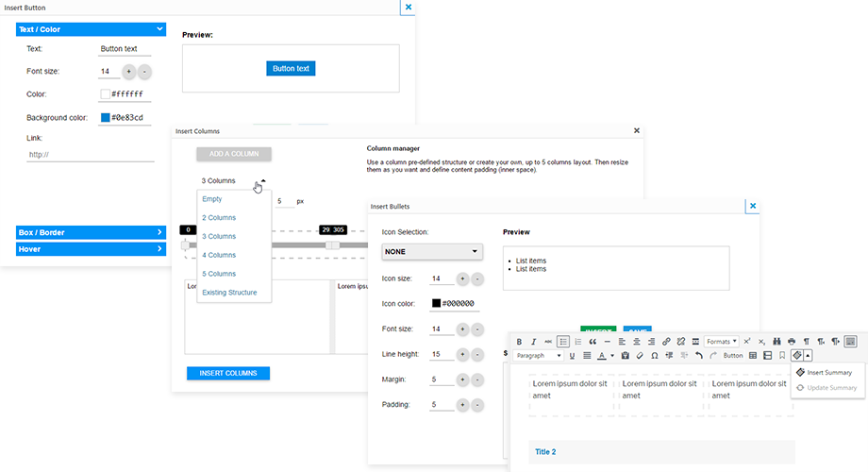The height and width of the screenshot is (472, 868).
Task: Collapse the Text / Color section
Action: click(91, 29)
